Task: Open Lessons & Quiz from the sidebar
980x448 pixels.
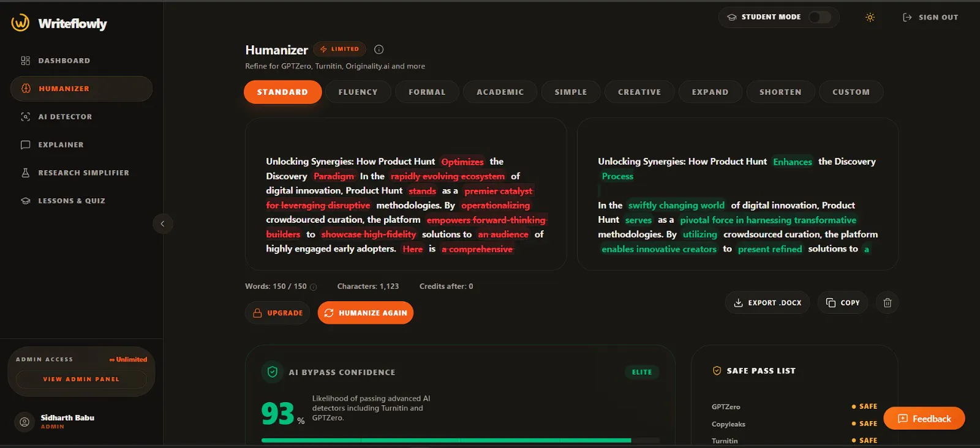Action: [81, 201]
